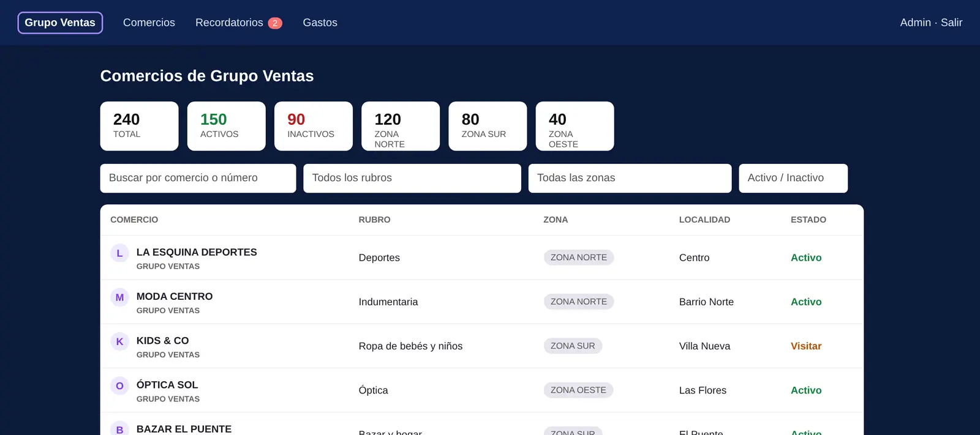Screen dimensions: 980x435
Task: Open the Todas las zonas dropdown
Action: (x=630, y=178)
